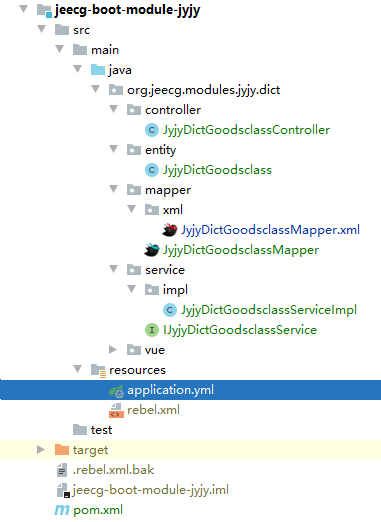This screenshot has height=522, width=381.
Task: Collapse the entity package arrow
Action: tap(114, 149)
